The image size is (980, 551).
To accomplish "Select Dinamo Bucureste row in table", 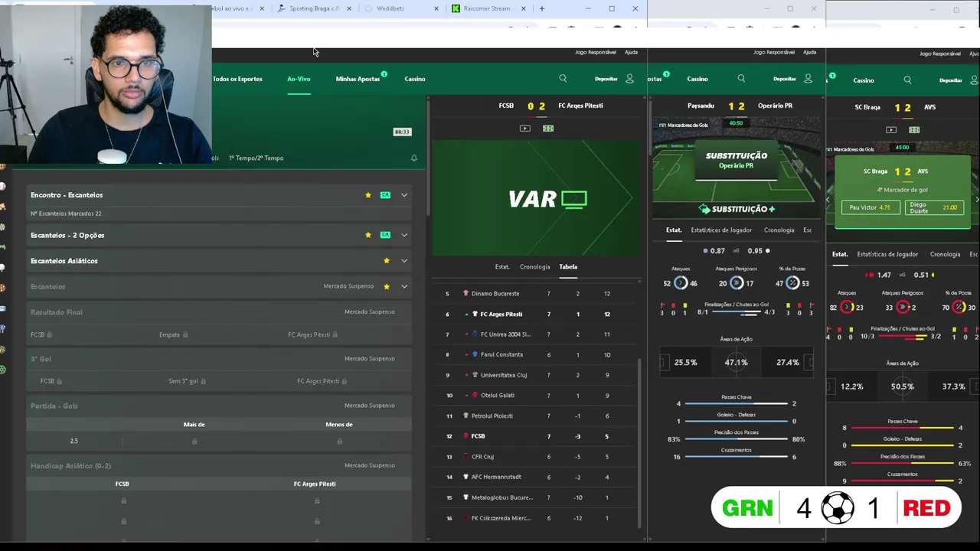I will click(536, 294).
